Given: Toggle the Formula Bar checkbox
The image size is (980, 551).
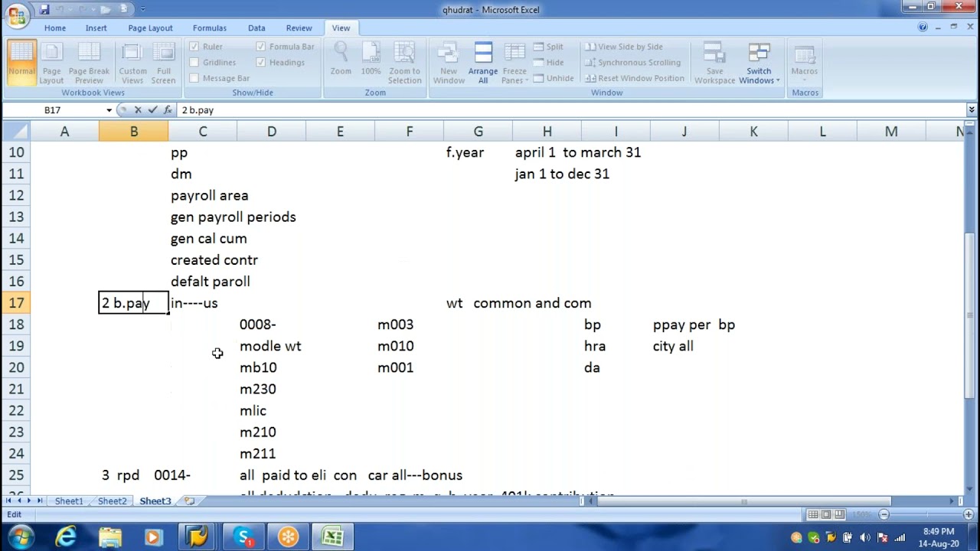Looking at the screenshot, I should click(x=261, y=47).
